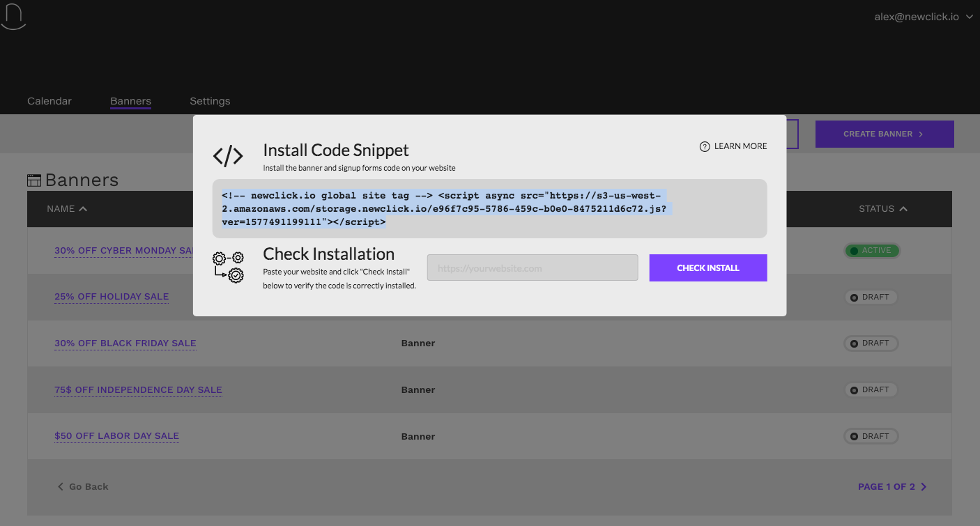Focus the website URL input field
Viewport: 980px width, 526px height.
533,268
